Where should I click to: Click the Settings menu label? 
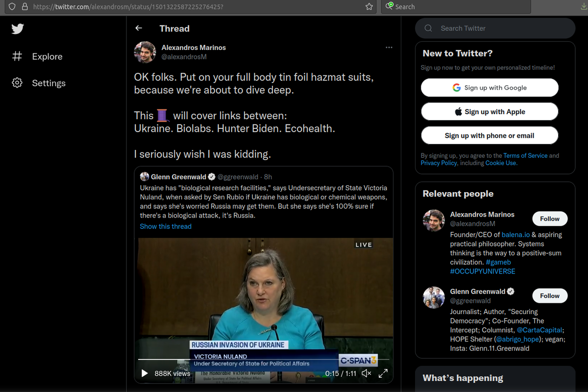click(49, 83)
